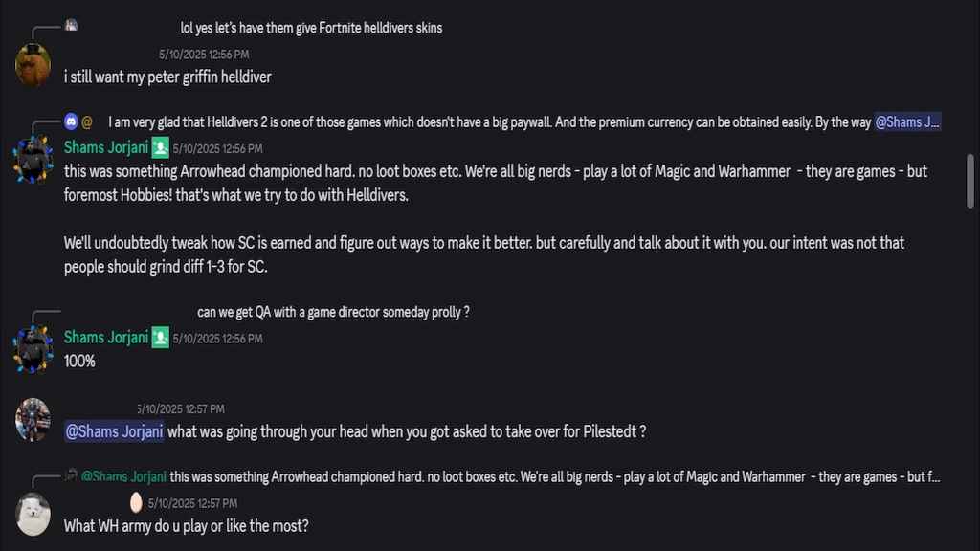Click the orange @ icon beside the Discord logo
The image size is (980, 551).
click(87, 121)
